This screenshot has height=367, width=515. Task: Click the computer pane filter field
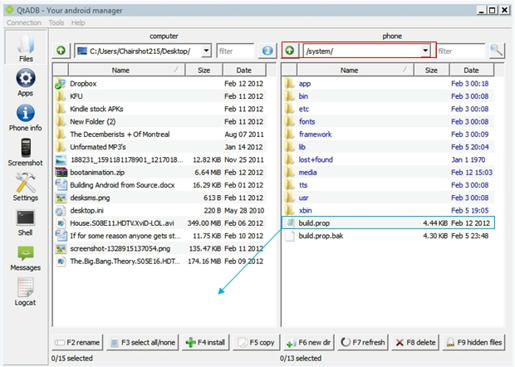[x=236, y=51]
